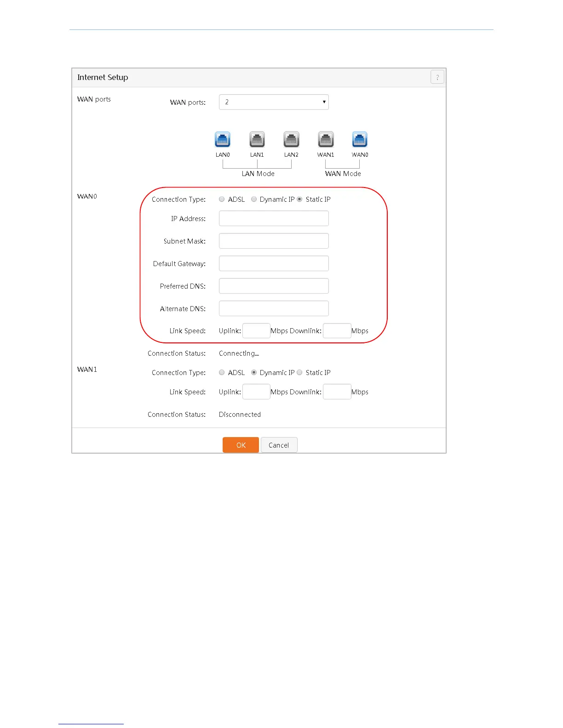Click the LAN1 port icon

(257, 139)
